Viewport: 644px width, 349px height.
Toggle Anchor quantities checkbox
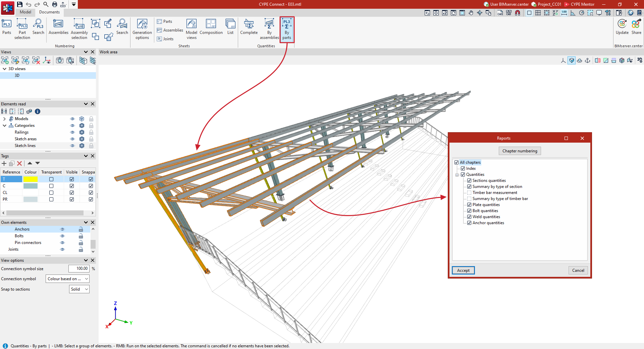469,223
